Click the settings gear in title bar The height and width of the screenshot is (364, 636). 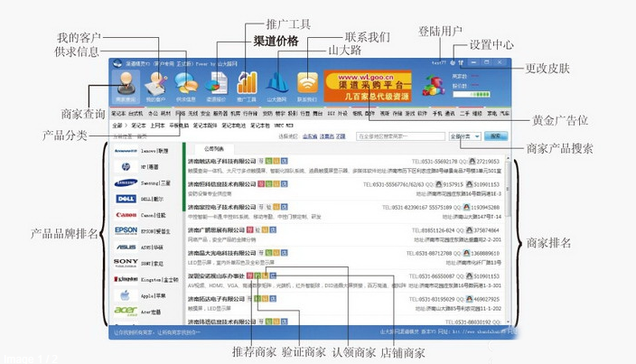[x=453, y=63]
